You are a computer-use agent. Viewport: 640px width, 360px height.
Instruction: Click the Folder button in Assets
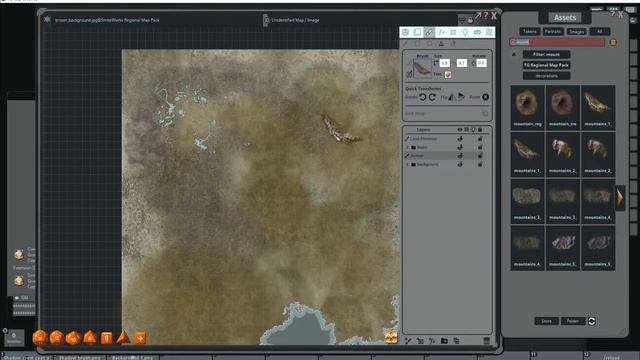coord(573,321)
